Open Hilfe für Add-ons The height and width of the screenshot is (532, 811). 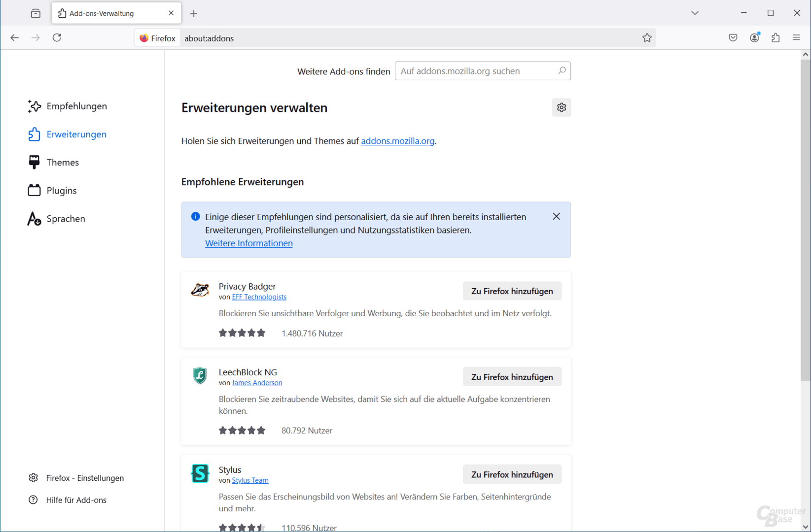point(68,500)
